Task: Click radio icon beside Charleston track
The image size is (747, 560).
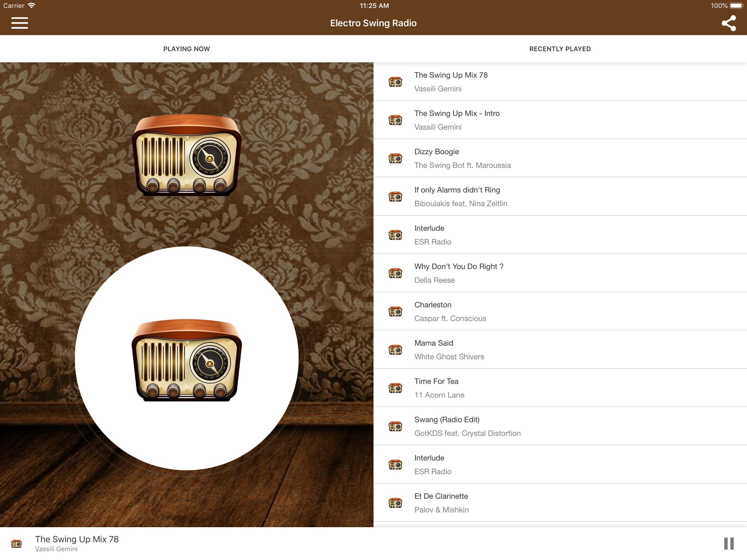Action: 395,311
